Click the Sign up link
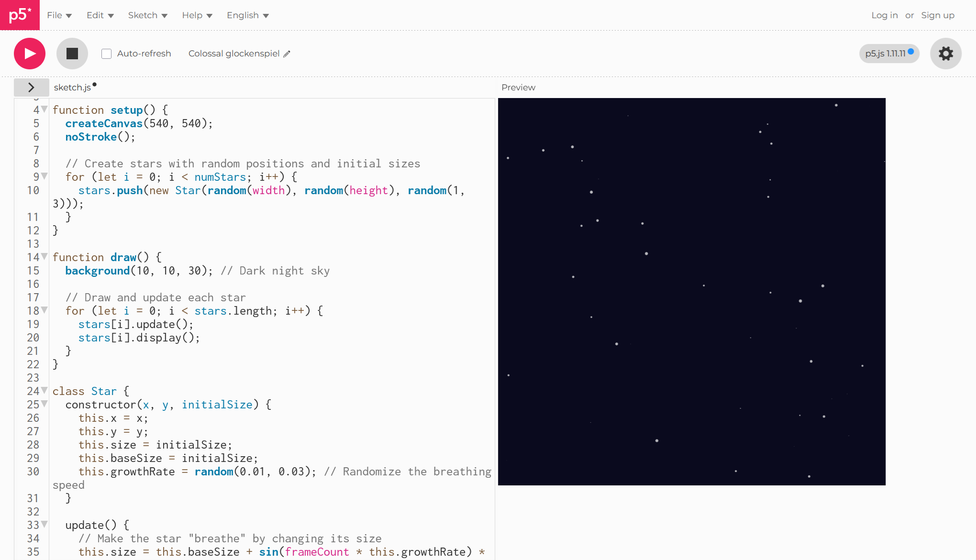This screenshot has width=976, height=560. [937, 15]
